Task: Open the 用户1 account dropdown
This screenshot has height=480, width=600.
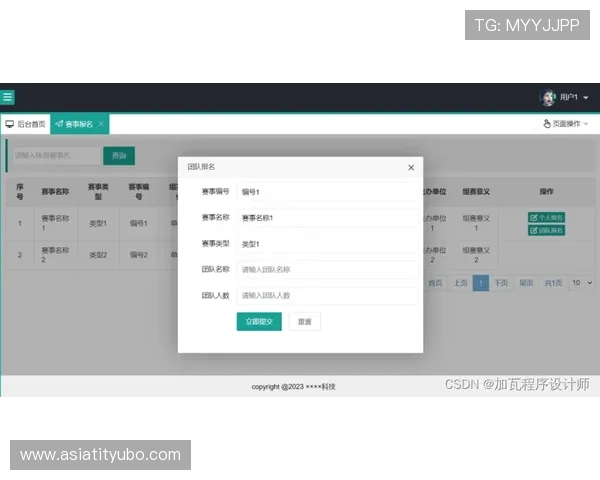Action: pyautogui.click(x=574, y=97)
